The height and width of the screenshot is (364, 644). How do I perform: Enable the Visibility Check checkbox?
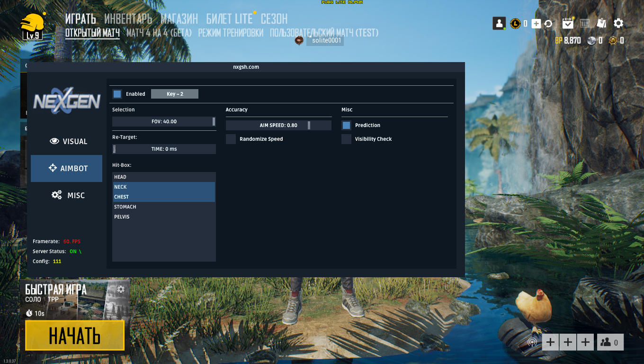coord(346,139)
